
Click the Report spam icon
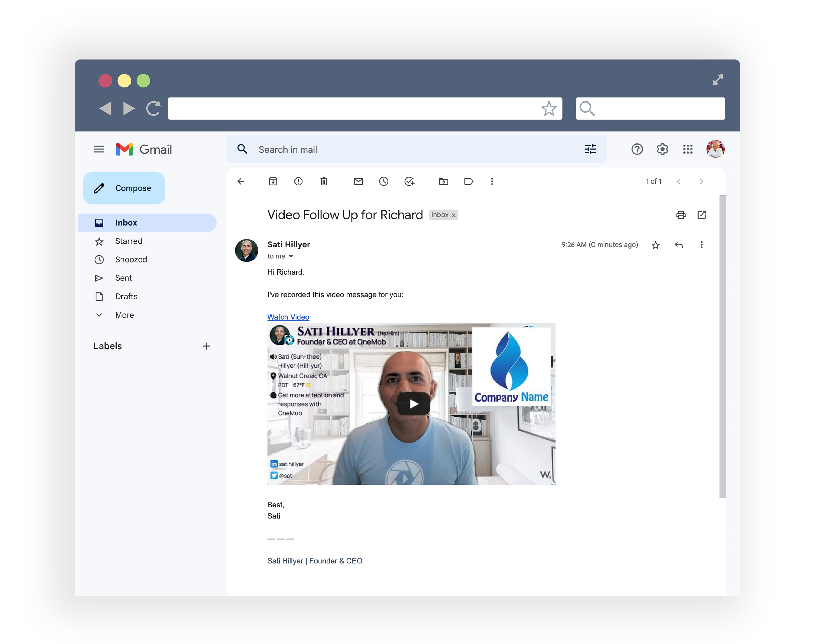pos(298,181)
